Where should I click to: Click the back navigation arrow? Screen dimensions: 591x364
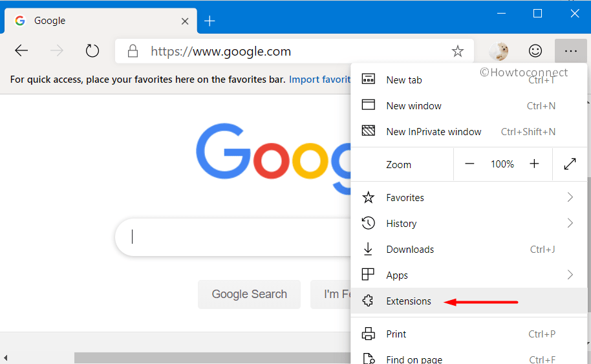click(x=21, y=50)
